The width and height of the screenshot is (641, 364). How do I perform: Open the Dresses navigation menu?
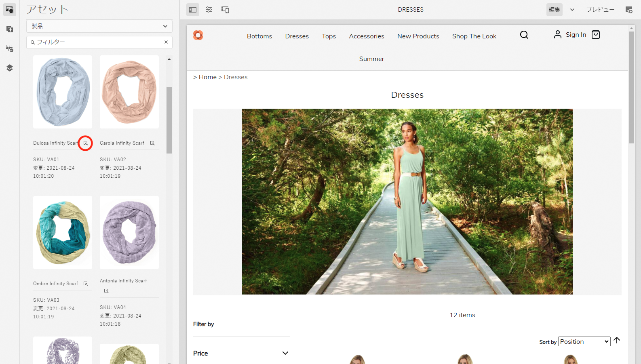pos(297,36)
